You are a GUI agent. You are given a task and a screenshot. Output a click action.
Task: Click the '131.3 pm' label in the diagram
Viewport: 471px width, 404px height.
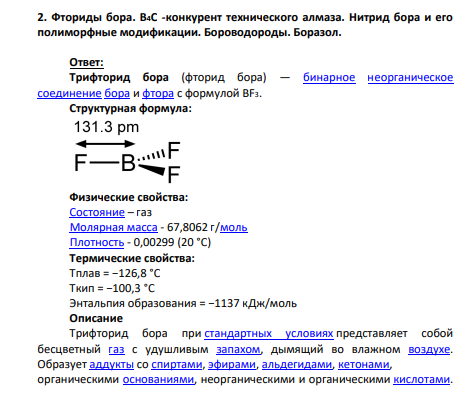[x=106, y=127]
